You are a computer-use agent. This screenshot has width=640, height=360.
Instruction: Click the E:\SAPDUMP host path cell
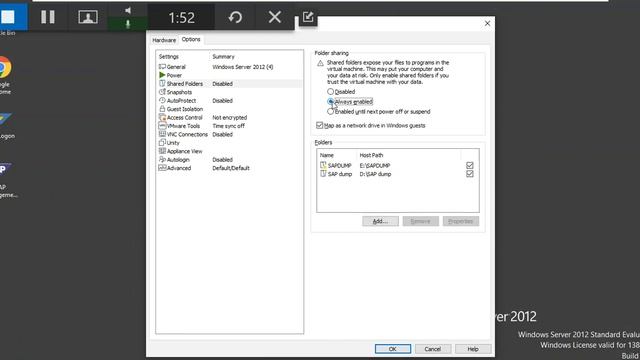(x=375, y=165)
